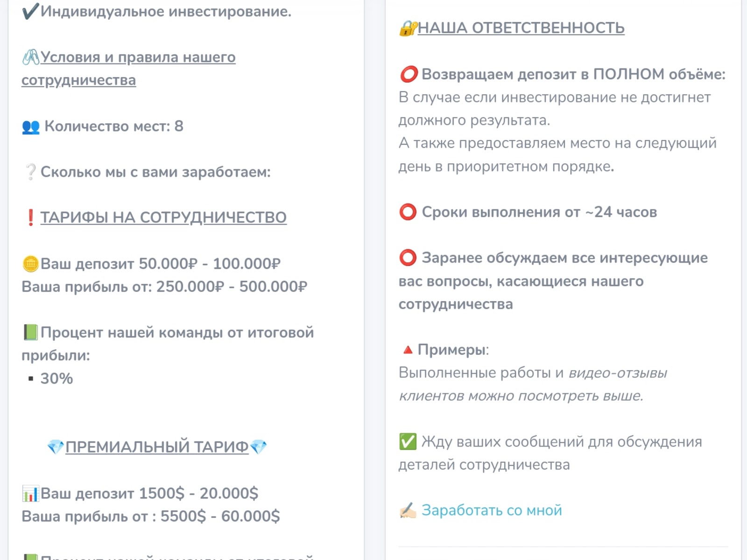747x560 pixels.
Task: Click the two-people icon beside Количество мест
Action: pyautogui.click(x=31, y=126)
